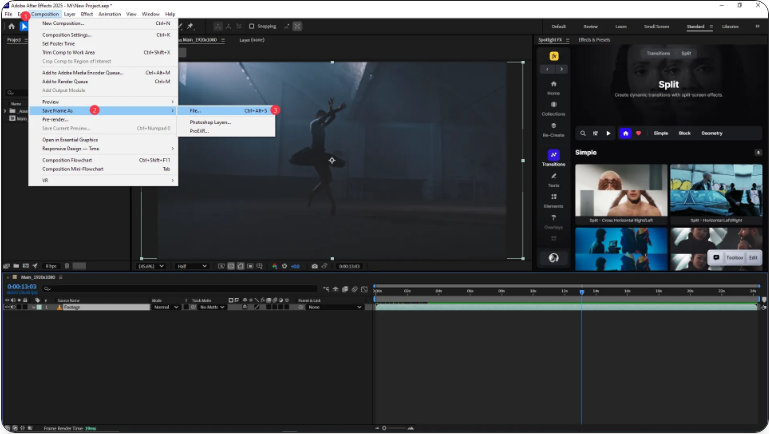Image resolution: width=769 pixels, height=434 pixels.
Task: Take a snapshot with the camera icon
Action: (315, 266)
